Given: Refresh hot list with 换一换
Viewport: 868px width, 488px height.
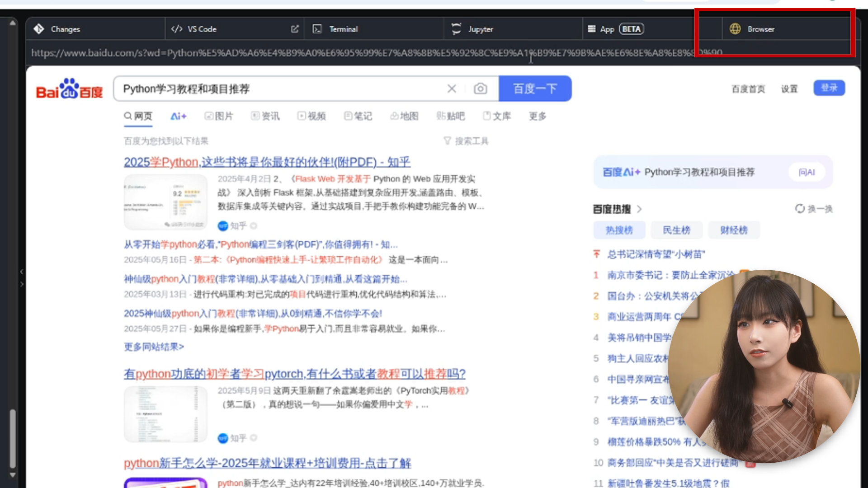Looking at the screenshot, I should pyautogui.click(x=814, y=209).
